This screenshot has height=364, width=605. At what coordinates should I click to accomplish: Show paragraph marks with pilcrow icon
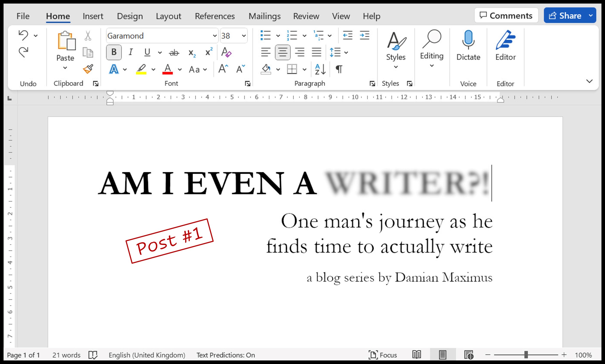pyautogui.click(x=339, y=69)
